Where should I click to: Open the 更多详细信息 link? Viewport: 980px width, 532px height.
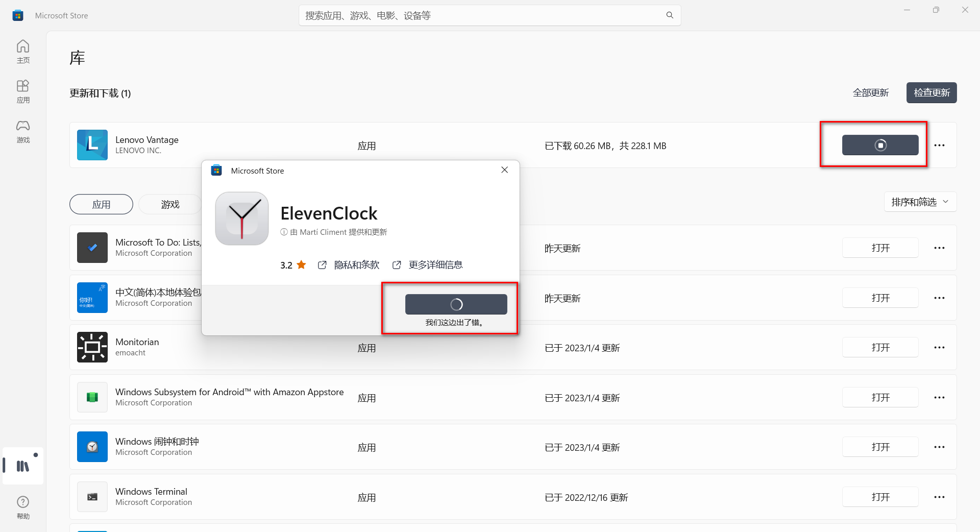coord(435,265)
